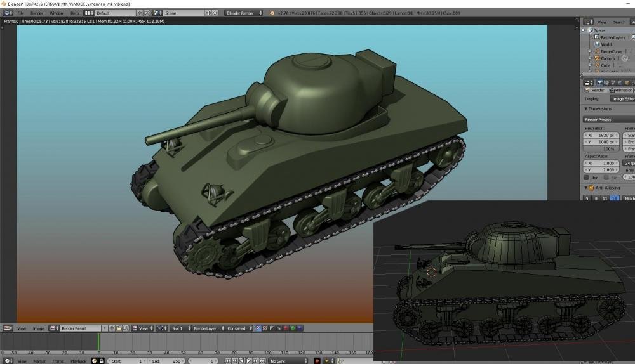This screenshot has width=635, height=364.
Task: Delete the screen layout with X icon
Action: point(147,13)
